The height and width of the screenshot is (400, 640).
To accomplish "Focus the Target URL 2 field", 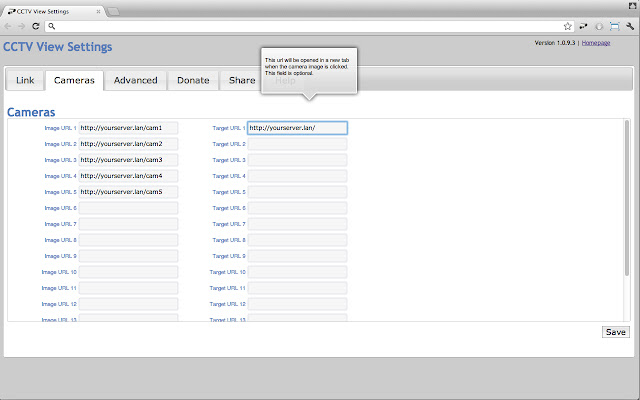I will (x=298, y=144).
